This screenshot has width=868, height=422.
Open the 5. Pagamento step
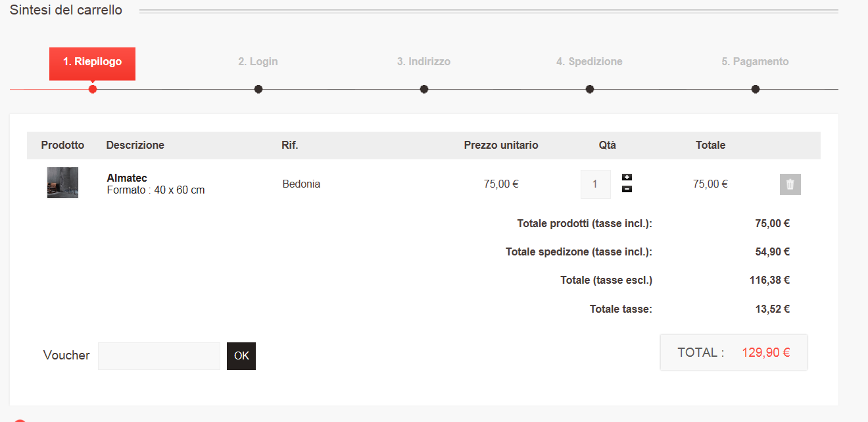click(755, 62)
